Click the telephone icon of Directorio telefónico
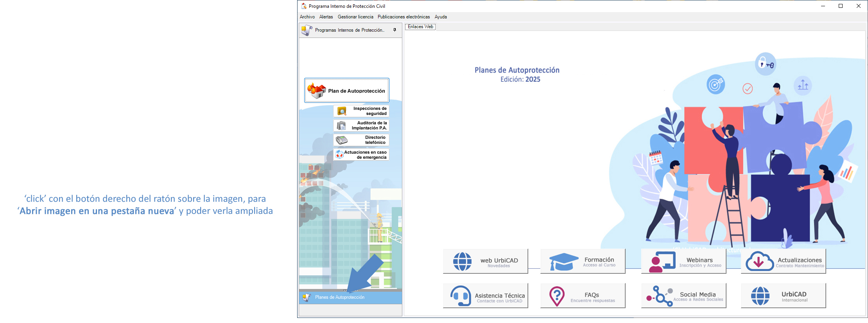The width and height of the screenshot is (868, 323). 342,140
